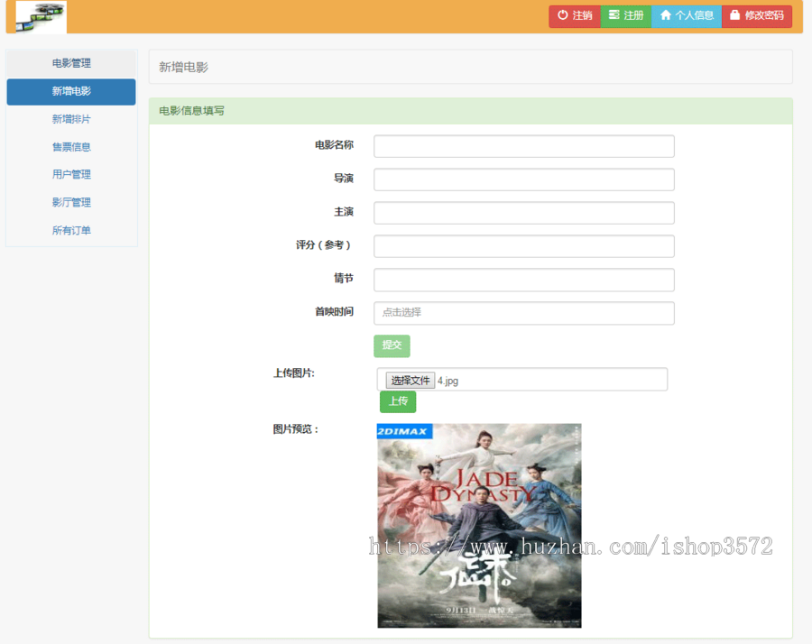Image resolution: width=812 pixels, height=644 pixels.
Task: Click the 修改密码 change password button
Action: [757, 15]
